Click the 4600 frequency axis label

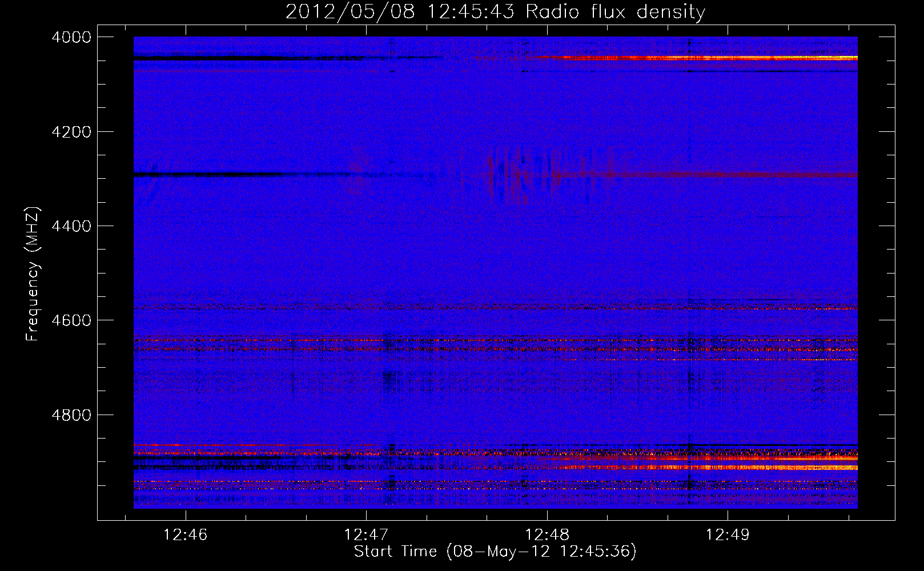tap(71, 320)
